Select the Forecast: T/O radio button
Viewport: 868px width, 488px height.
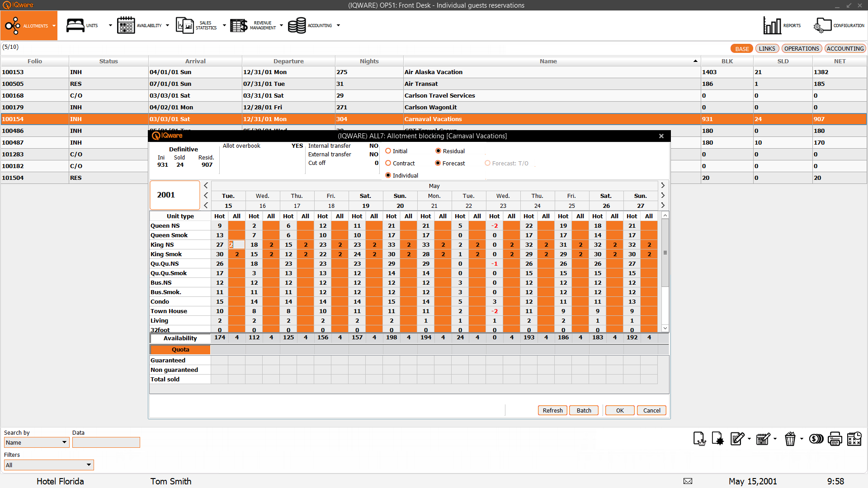487,163
